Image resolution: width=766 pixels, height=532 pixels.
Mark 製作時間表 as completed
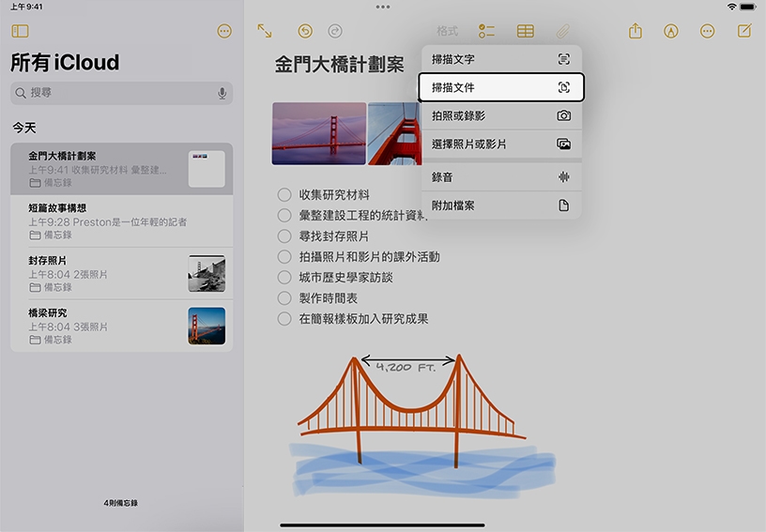coord(284,298)
